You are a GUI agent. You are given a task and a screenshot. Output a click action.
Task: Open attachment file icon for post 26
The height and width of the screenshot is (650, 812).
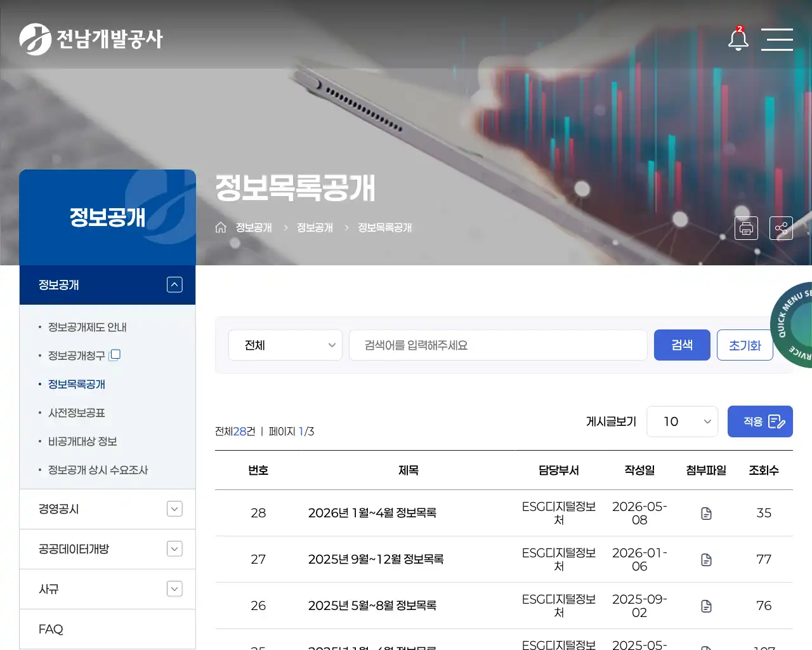pos(706,606)
